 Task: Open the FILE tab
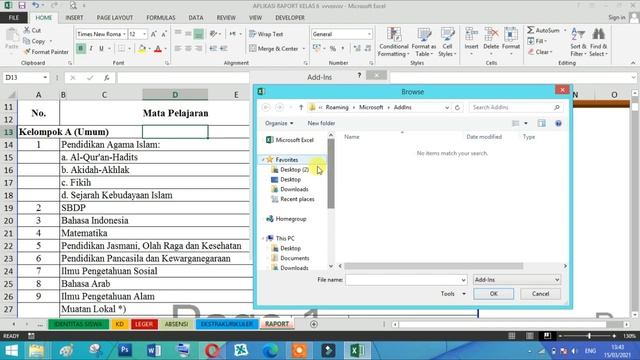(13, 18)
